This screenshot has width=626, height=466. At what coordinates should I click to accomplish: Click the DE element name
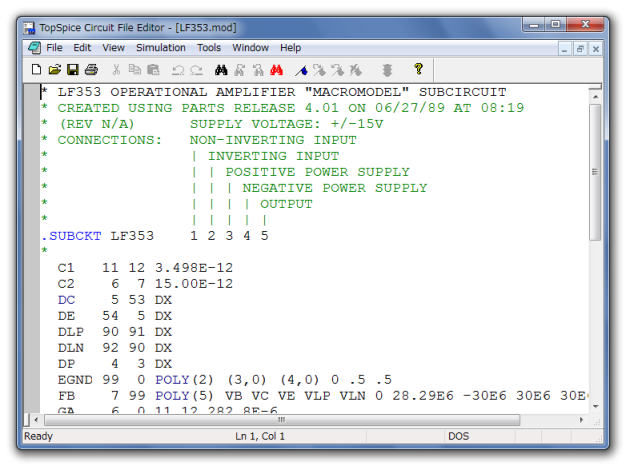point(66,316)
